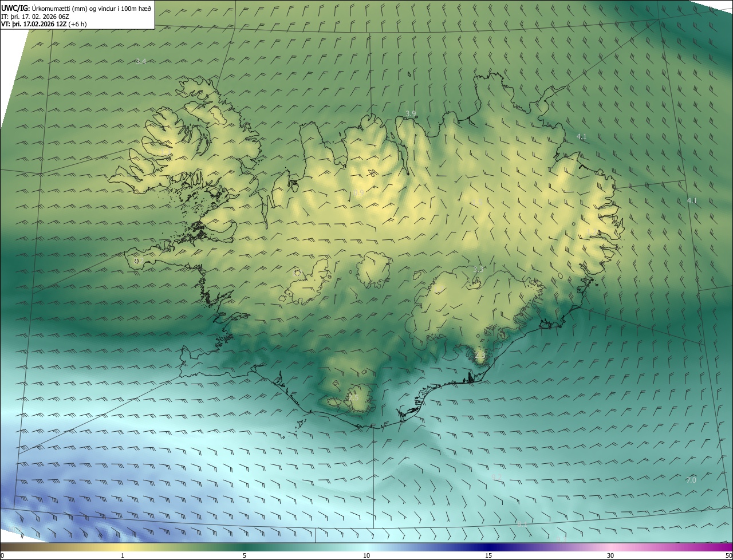Click the title "UWC/IG: Úrkomumætti (mm) og vindur í 100m hæð"
This screenshot has width=733, height=560.
[x=76, y=7]
